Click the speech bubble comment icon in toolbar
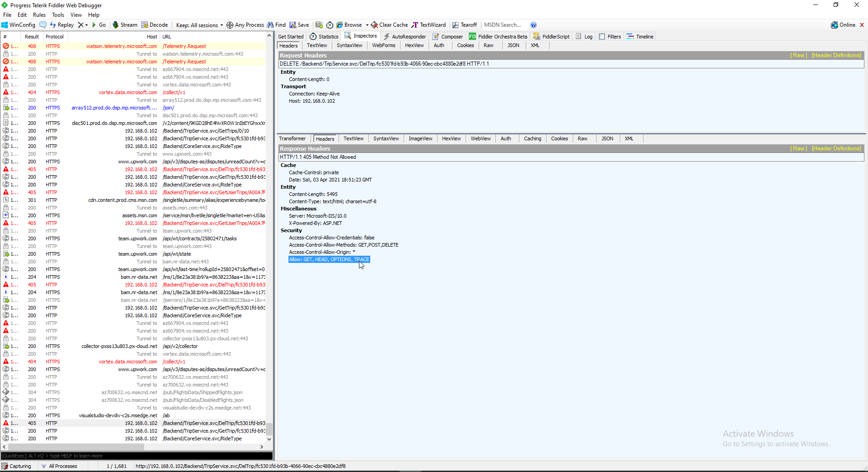 pos(43,25)
